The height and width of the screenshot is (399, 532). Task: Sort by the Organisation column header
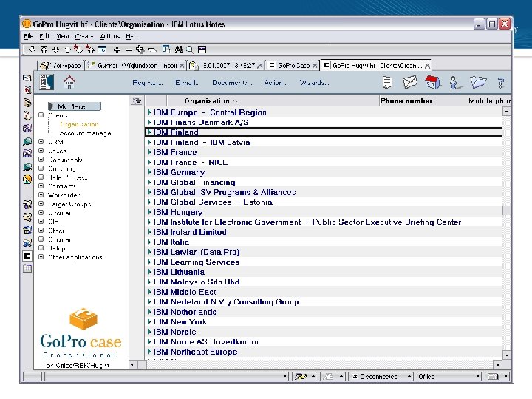[x=273, y=100]
